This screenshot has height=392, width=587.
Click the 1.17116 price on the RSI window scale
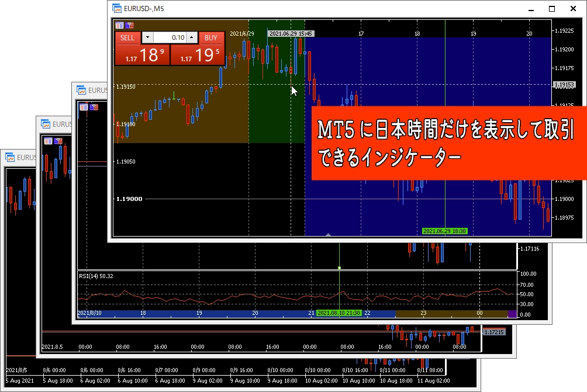click(530, 248)
